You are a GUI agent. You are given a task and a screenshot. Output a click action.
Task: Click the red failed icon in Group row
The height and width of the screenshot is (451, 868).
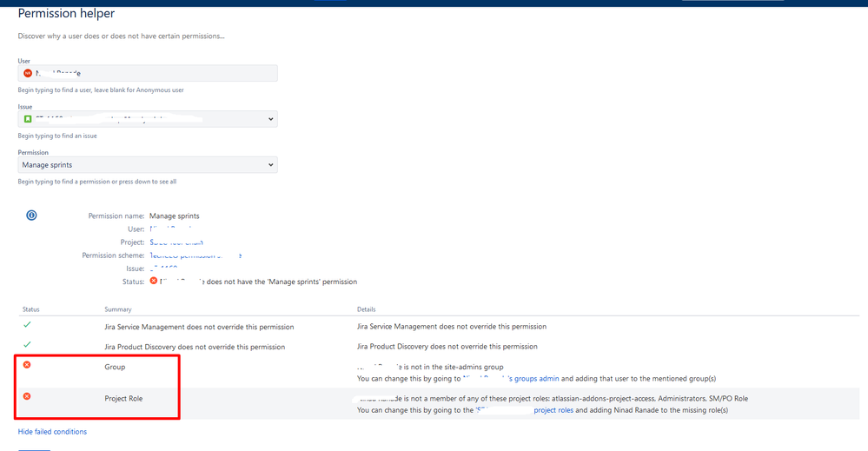point(27,365)
